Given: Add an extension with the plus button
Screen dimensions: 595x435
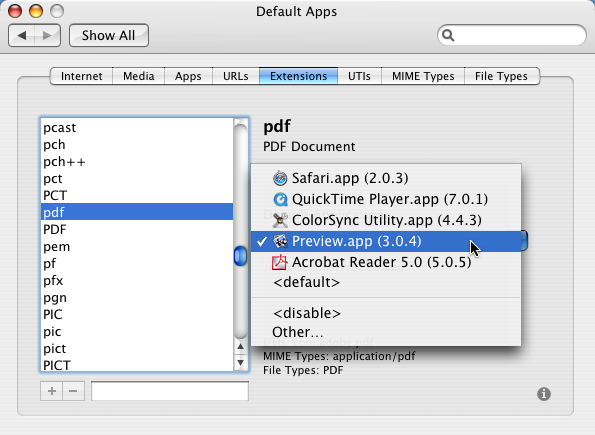Looking at the screenshot, I should click(52, 391).
